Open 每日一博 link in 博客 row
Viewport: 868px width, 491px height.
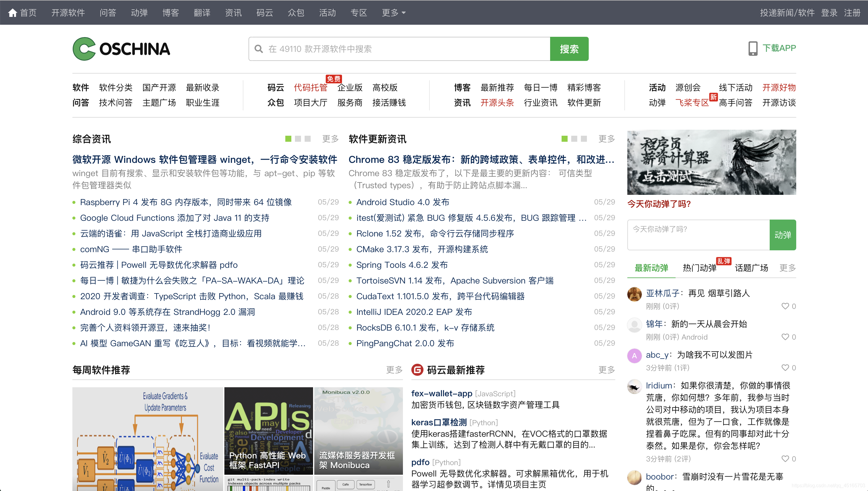pos(540,88)
